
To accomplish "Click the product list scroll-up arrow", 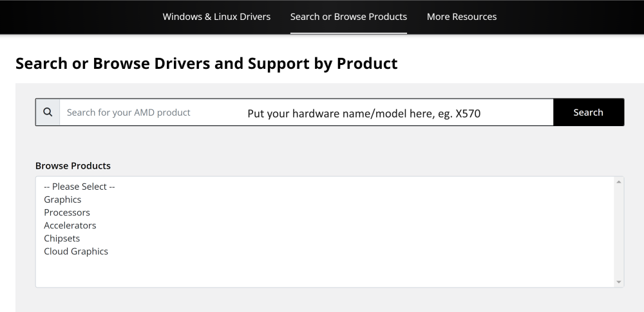I will [x=620, y=182].
